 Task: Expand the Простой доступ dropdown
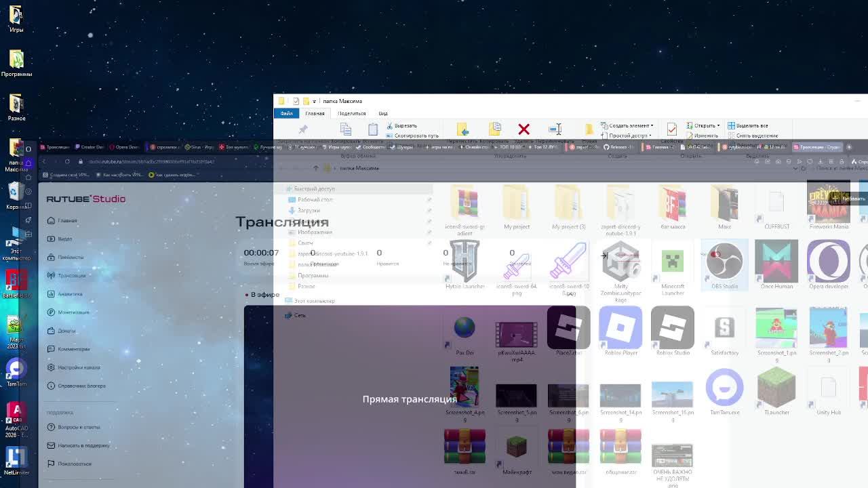coord(627,135)
